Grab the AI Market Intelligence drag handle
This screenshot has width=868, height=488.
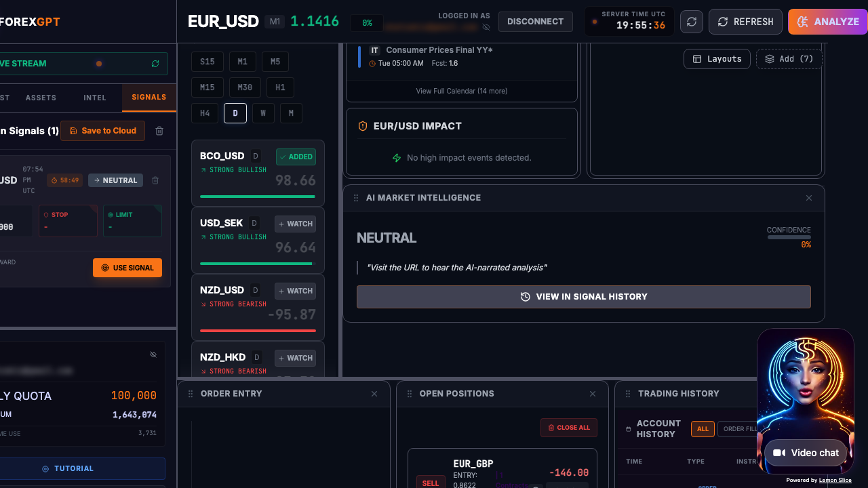[356, 198]
